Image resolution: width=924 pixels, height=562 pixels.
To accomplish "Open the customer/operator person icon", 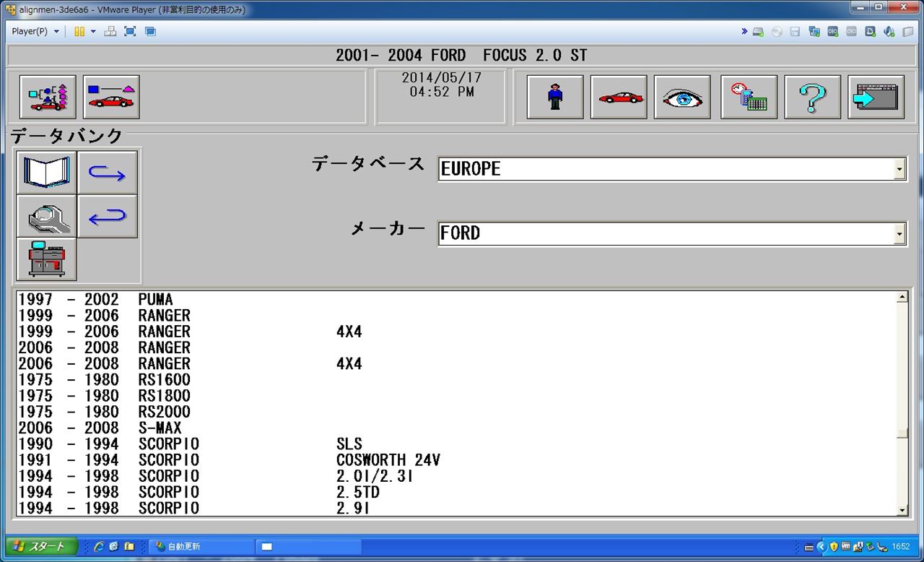I will [x=555, y=97].
